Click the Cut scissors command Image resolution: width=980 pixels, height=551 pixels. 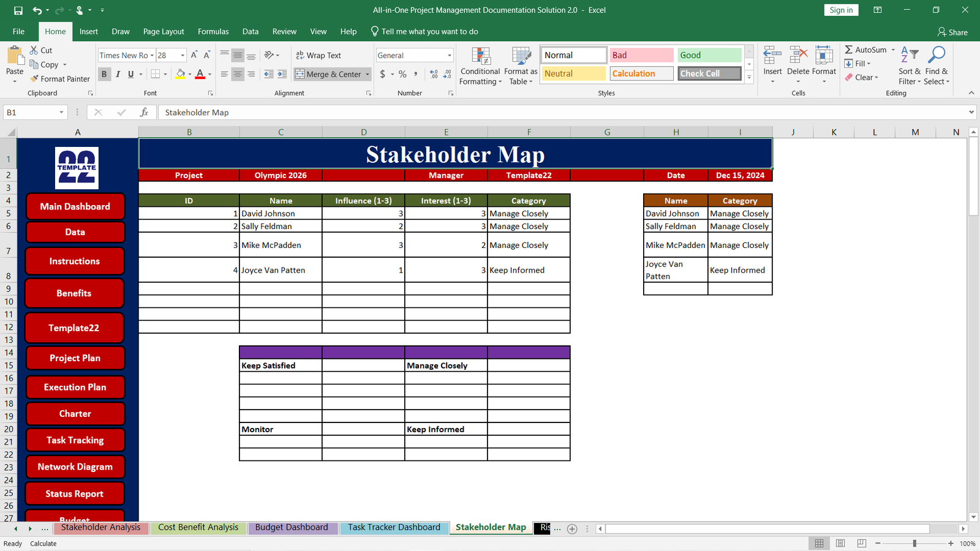[41, 50]
